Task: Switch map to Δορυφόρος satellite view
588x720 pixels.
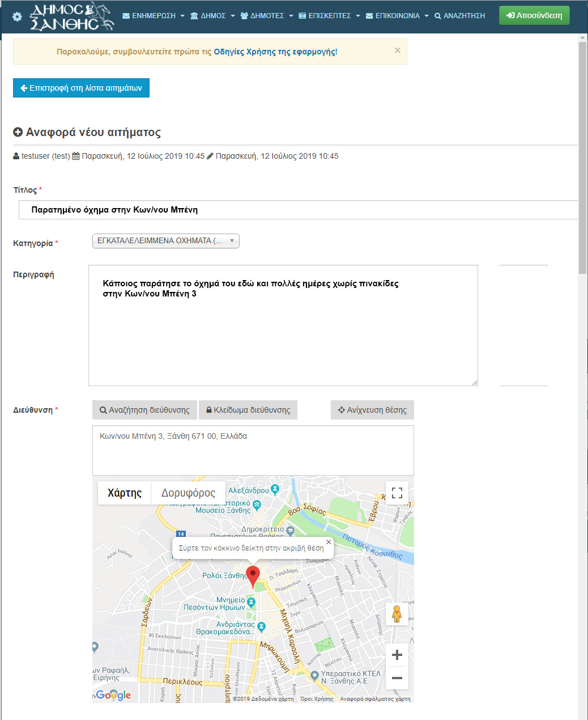Action: click(x=188, y=493)
